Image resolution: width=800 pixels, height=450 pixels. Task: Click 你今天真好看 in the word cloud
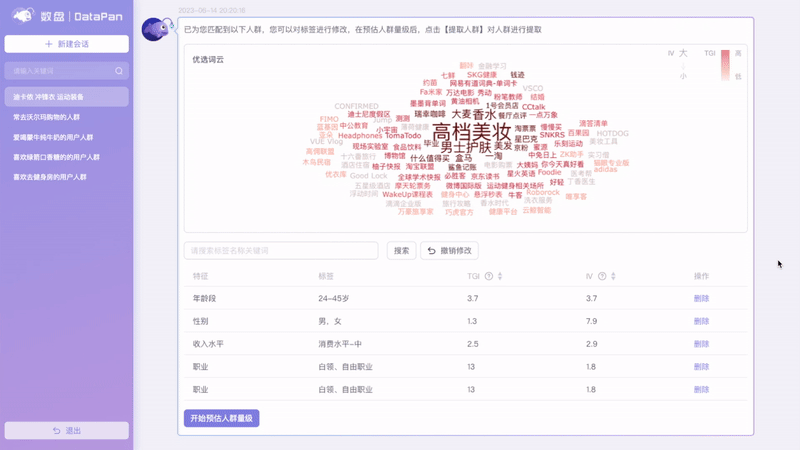click(x=562, y=165)
